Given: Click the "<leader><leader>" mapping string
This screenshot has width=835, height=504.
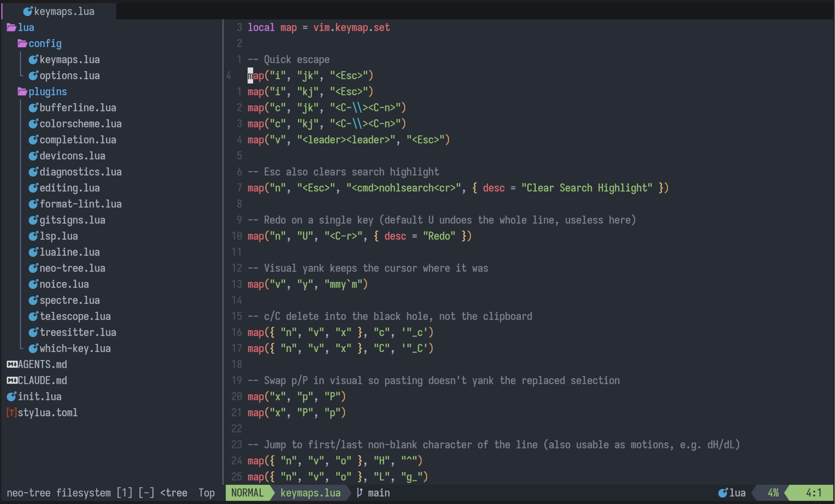Looking at the screenshot, I should 346,140.
